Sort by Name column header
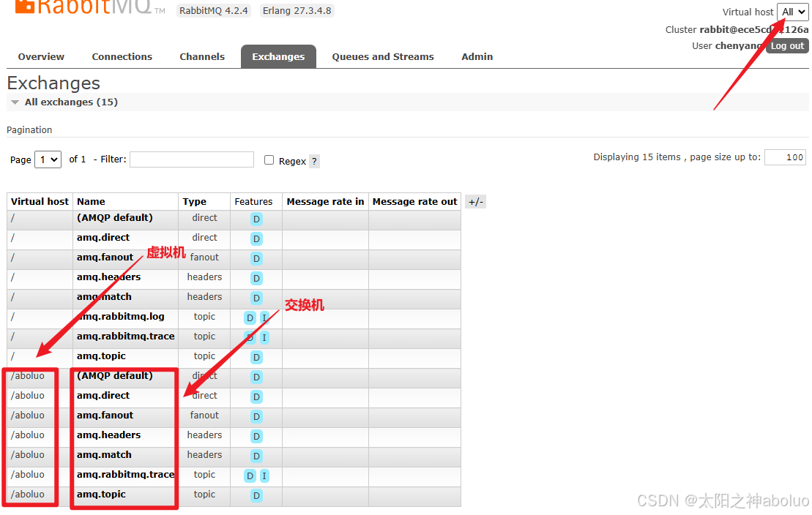This screenshot has height=515, width=812. (91, 202)
